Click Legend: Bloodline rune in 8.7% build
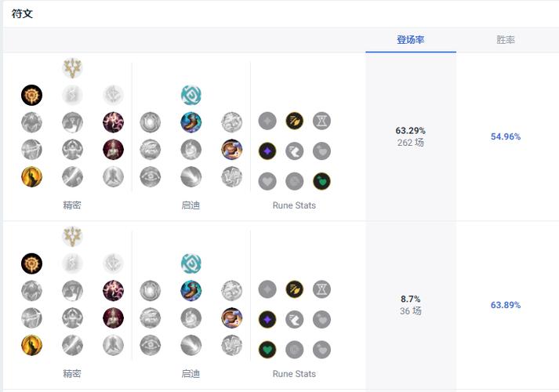The image size is (559, 392). (113, 318)
